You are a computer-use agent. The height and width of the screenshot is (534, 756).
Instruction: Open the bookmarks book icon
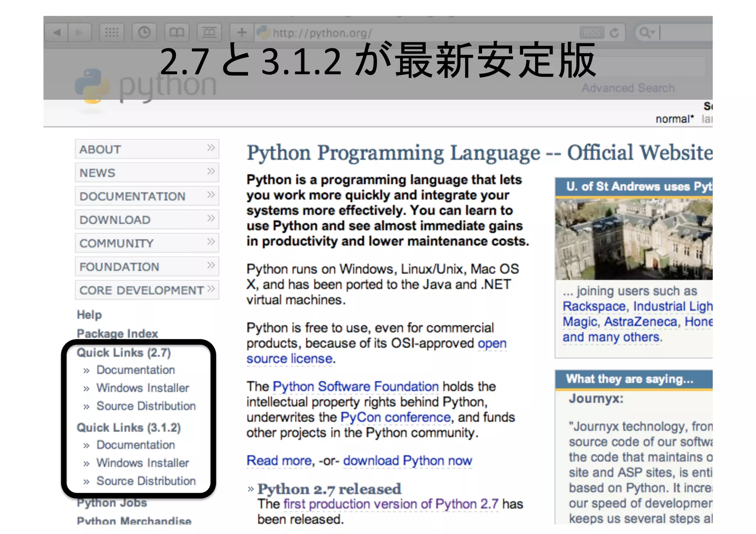point(176,33)
